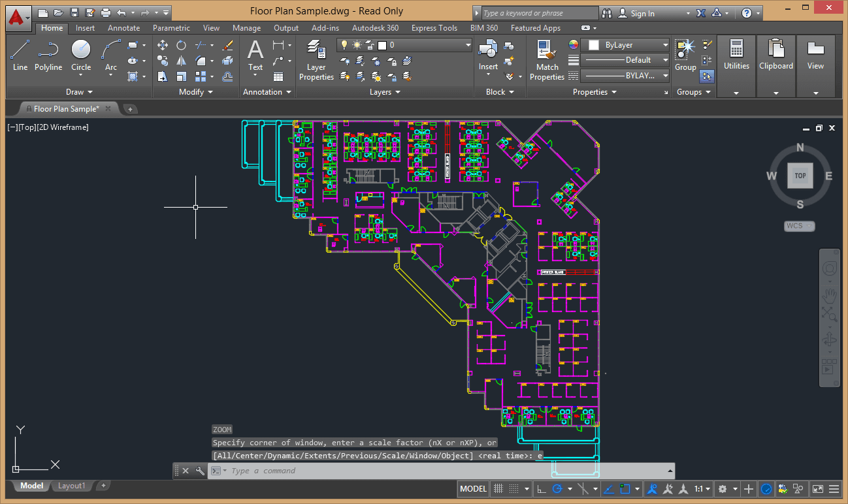Viewport: 848px width, 504px height.
Task: Toggle the layer lock in Layers panel
Action: point(393,62)
